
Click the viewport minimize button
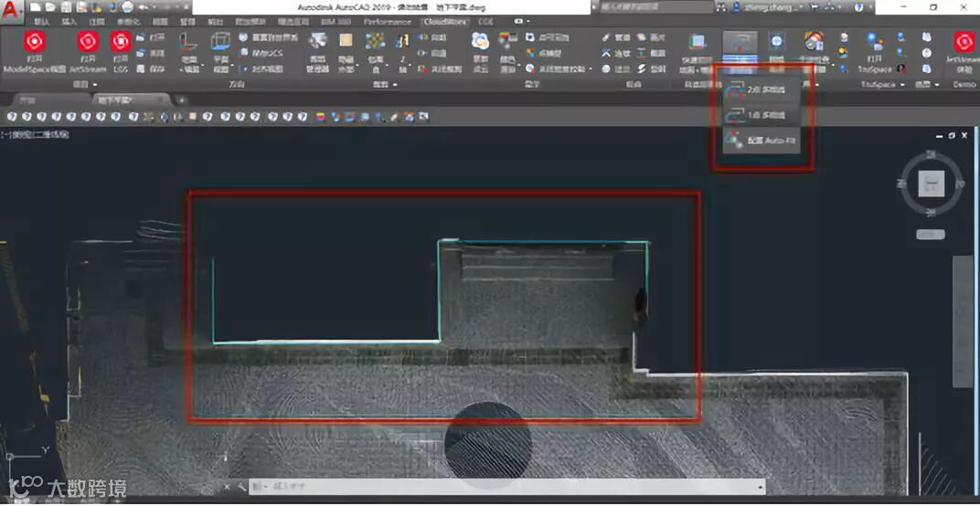[940, 135]
